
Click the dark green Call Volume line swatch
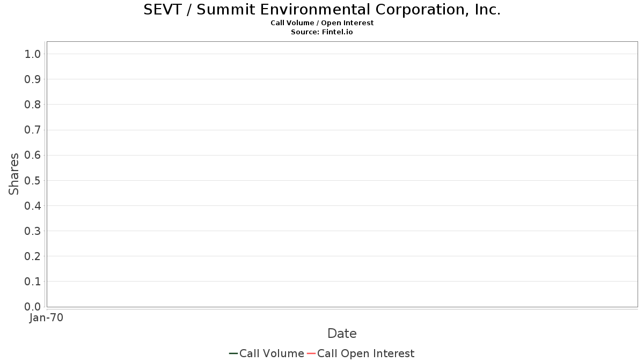click(x=233, y=353)
